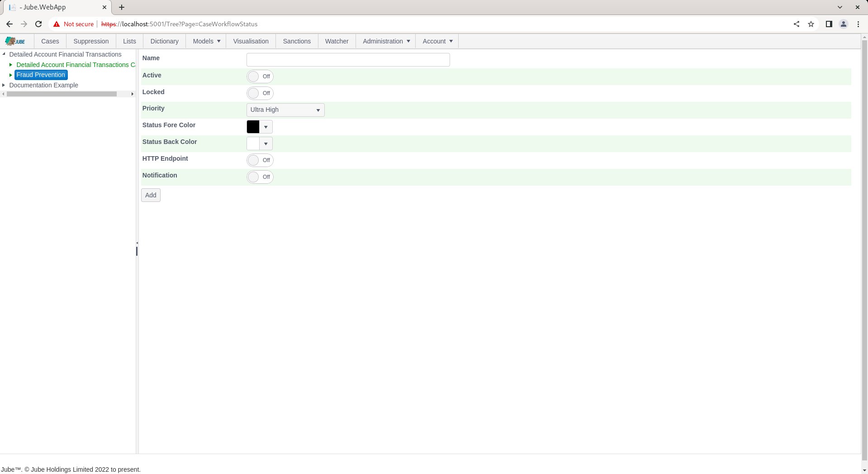Open the Cases menu item
The image size is (868, 474).
tap(50, 41)
